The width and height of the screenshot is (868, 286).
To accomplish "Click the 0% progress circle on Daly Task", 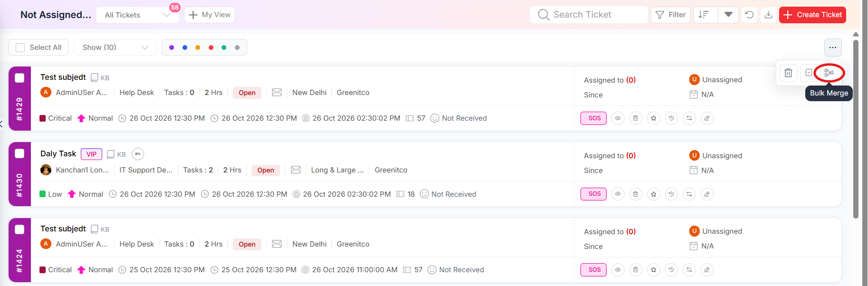I will pos(138,154).
